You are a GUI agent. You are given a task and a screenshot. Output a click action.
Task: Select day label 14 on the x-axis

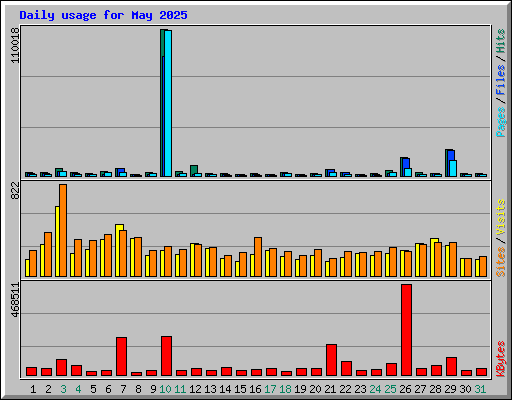coord(226,389)
